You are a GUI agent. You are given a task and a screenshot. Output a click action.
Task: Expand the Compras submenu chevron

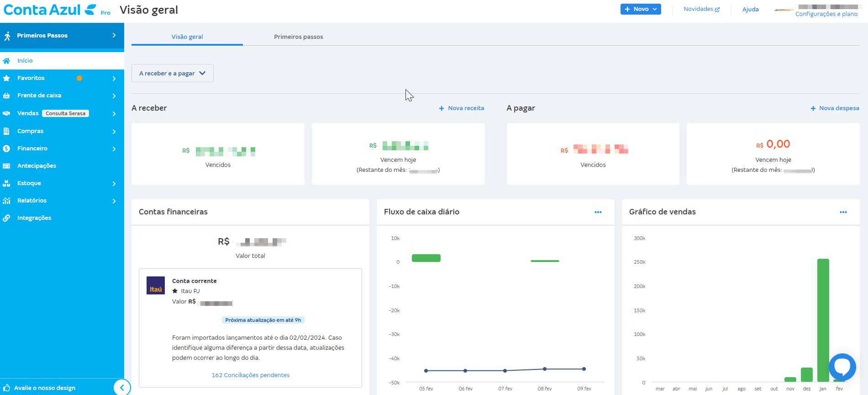(114, 132)
